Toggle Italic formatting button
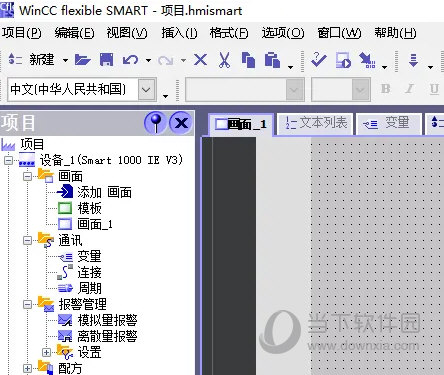Image resolution: width=444 pixels, height=375 pixels. (x=410, y=89)
